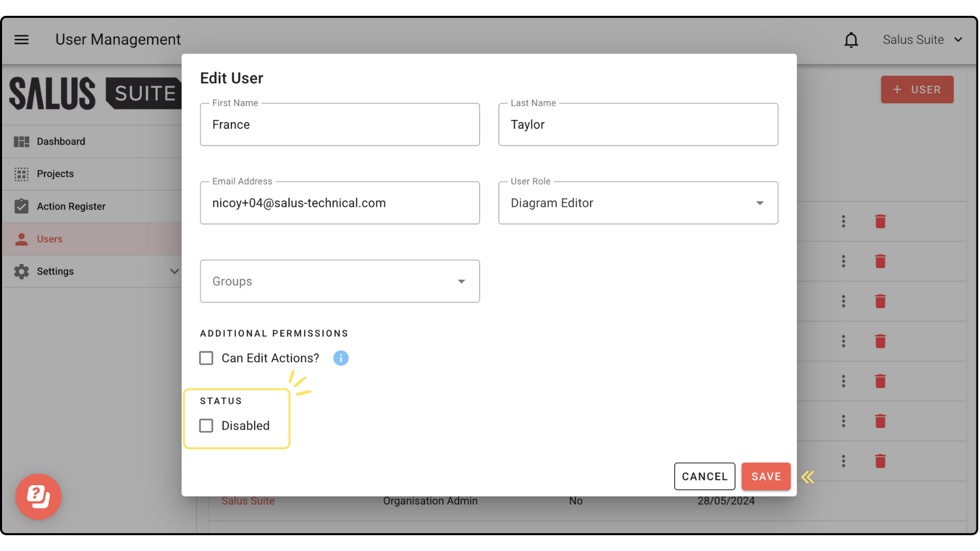Open the Salus Suite account dropdown

point(922,40)
